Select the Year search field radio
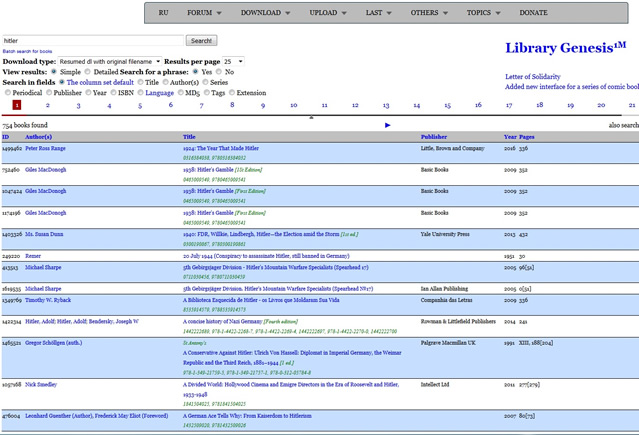Viewport: 639px width, 435px height. click(88, 93)
